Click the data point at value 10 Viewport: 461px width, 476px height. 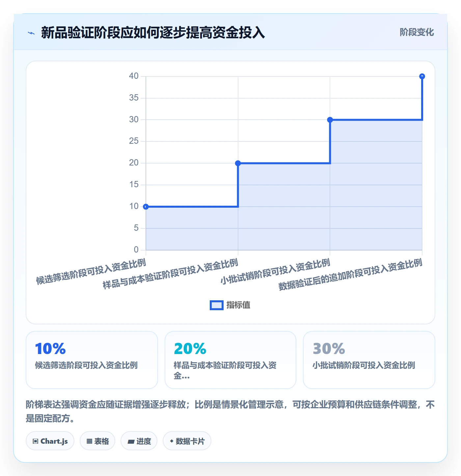(x=146, y=207)
